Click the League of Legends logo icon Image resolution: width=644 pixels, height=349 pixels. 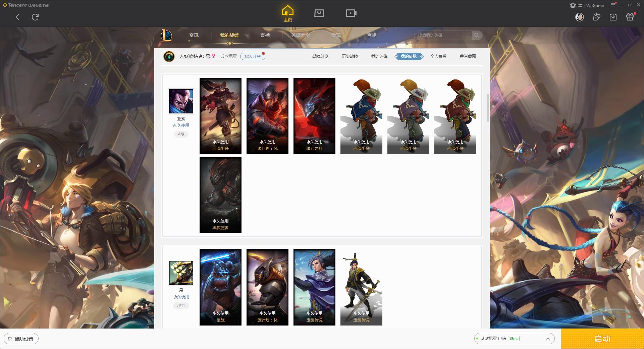pyautogui.click(x=167, y=35)
